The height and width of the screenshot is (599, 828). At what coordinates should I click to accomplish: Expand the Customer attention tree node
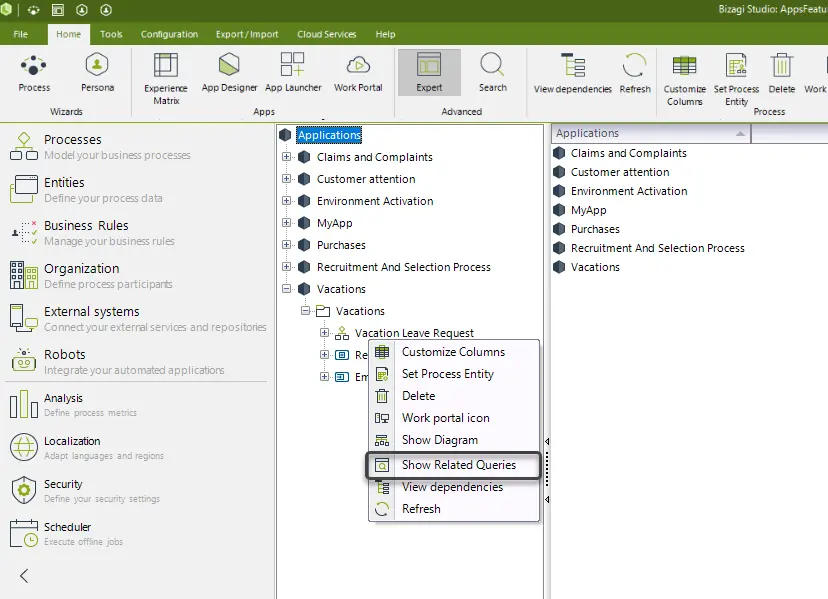tap(286, 179)
